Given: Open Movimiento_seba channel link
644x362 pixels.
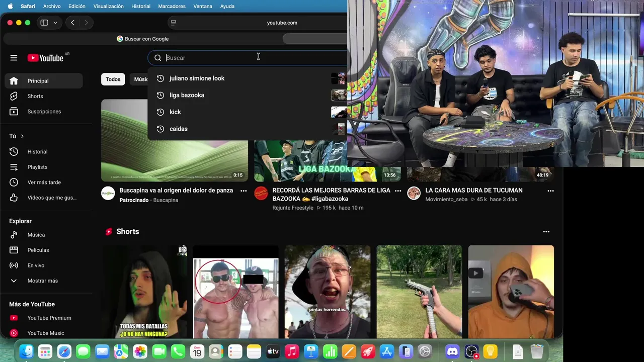Looking at the screenshot, I should pos(446,200).
